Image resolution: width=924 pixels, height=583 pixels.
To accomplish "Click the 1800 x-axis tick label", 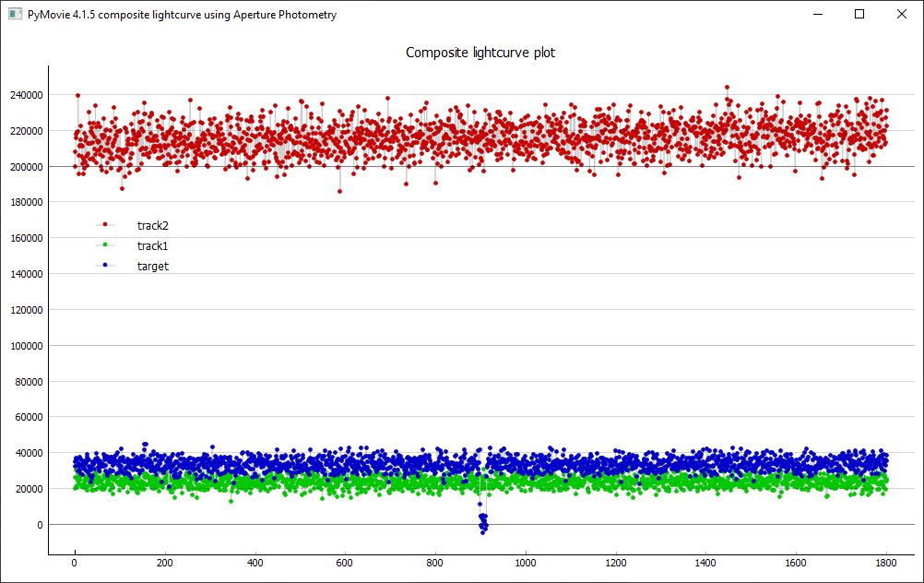I will pos(886,562).
